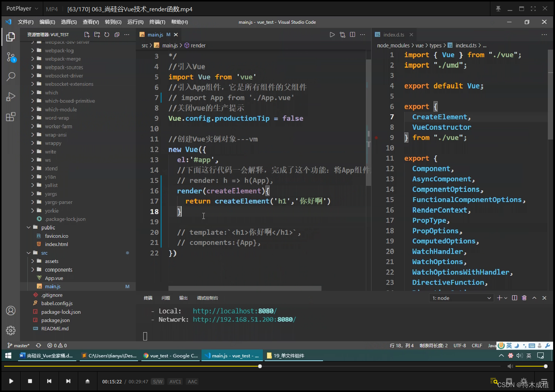Switch to the 调试控制台 panel tab
Screen dimensions: 555x392
tap(208, 298)
